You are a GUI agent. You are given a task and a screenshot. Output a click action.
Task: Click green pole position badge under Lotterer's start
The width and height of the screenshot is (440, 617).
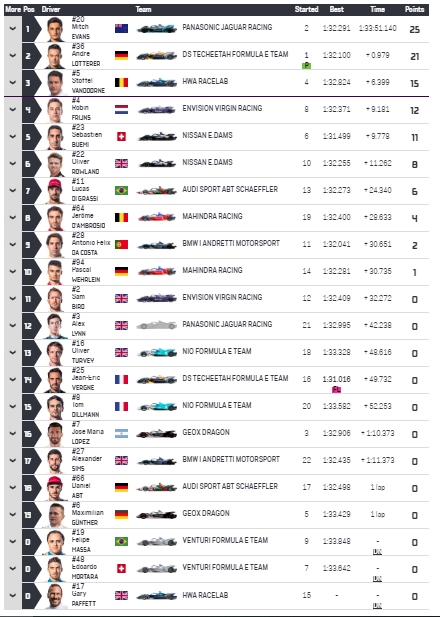pyautogui.click(x=306, y=66)
